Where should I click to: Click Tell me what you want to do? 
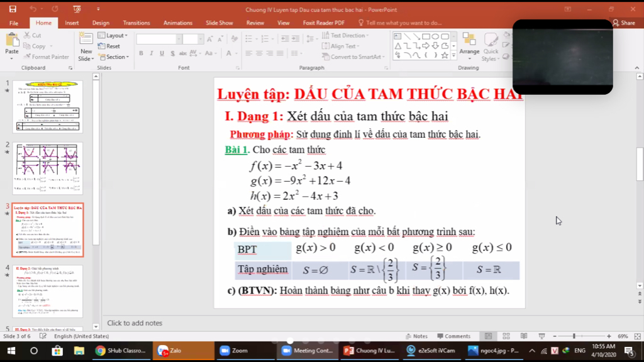[400, 23]
